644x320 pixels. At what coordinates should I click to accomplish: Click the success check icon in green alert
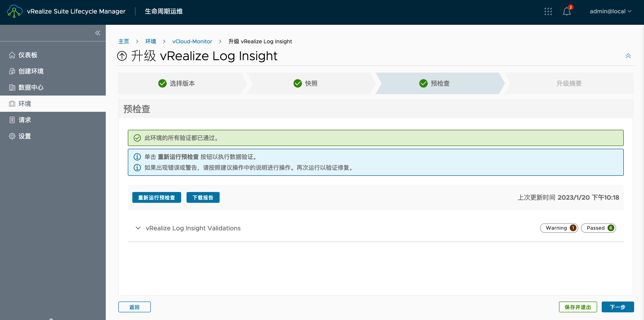137,138
